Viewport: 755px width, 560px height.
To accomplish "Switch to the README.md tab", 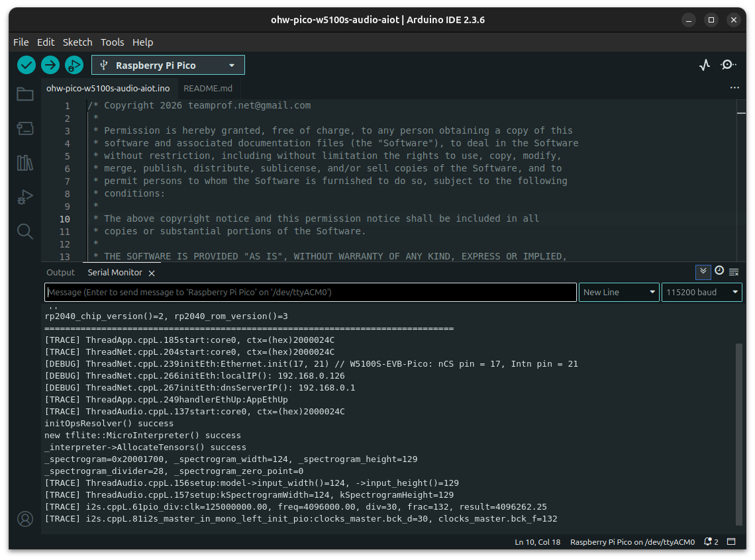I will 208,88.
